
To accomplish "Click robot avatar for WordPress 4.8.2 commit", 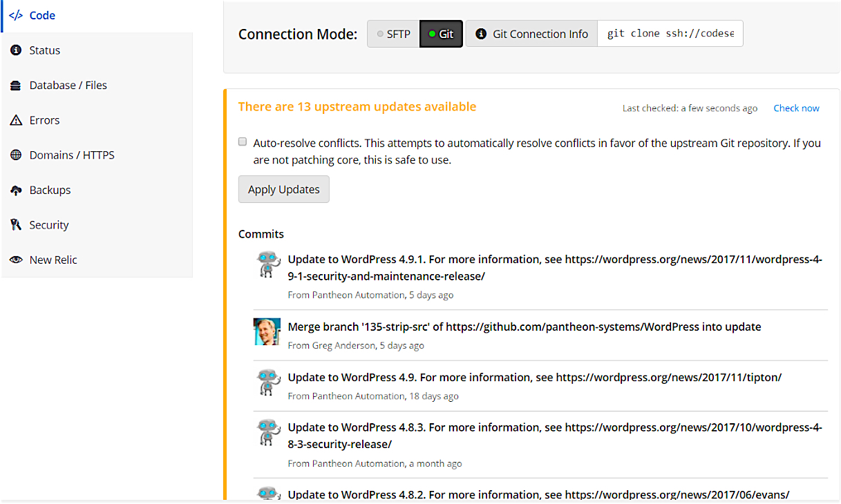I will pyautogui.click(x=267, y=494).
